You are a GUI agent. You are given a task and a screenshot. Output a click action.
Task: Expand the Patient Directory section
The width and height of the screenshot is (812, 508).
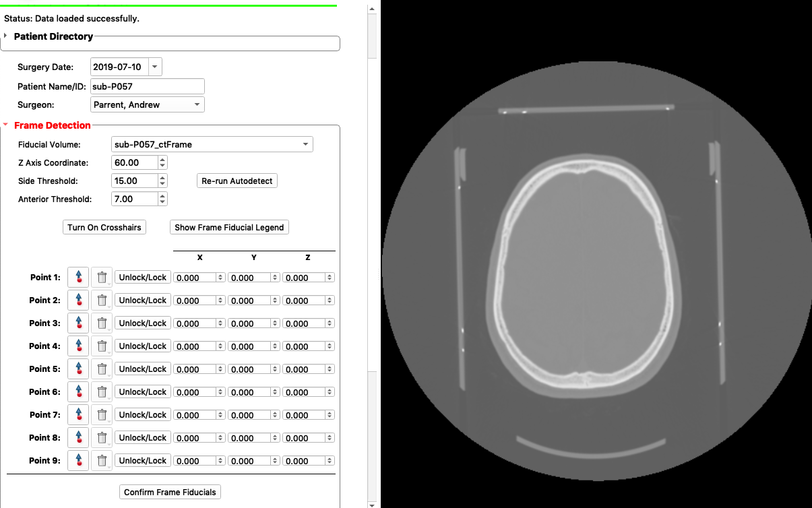(6, 36)
